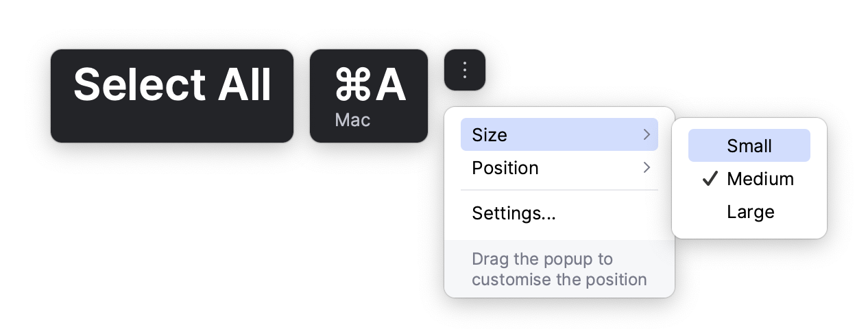
Task: Open the Size submenu item
Action: pyautogui.click(x=490, y=135)
